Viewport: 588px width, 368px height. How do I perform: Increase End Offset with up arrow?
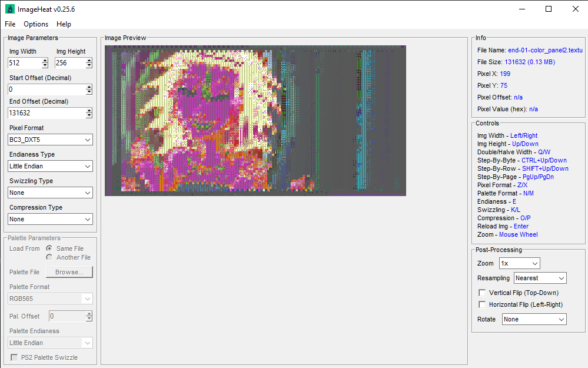tap(89, 110)
